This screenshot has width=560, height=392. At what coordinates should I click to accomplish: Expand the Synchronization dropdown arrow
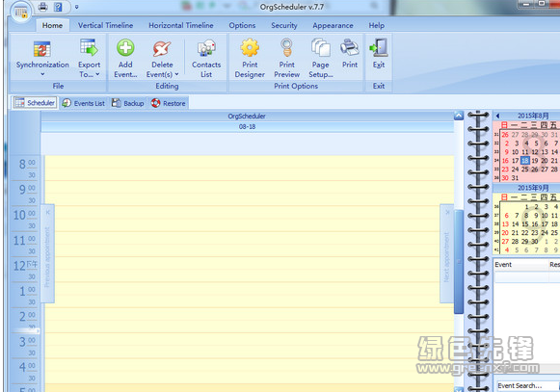pyautogui.click(x=42, y=74)
